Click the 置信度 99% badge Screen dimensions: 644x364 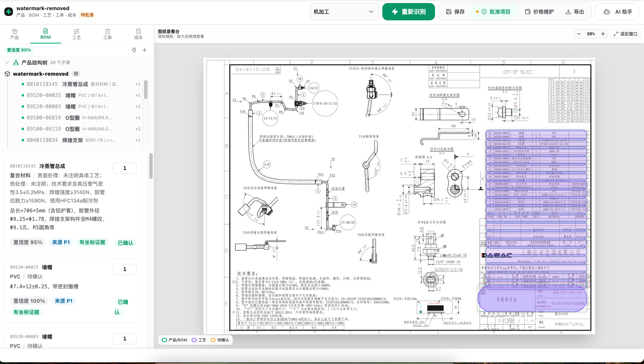click(x=19, y=50)
